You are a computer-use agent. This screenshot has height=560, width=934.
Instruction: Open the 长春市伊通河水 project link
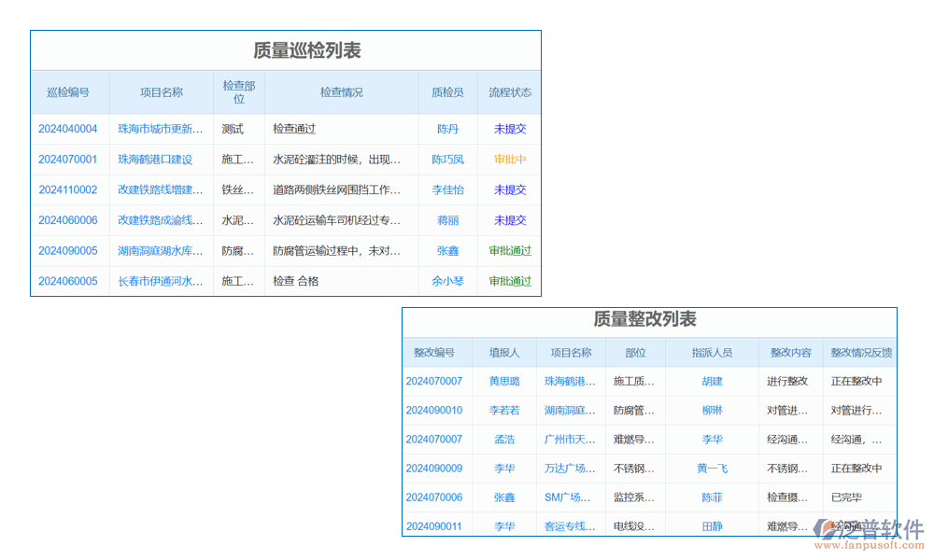point(161,281)
